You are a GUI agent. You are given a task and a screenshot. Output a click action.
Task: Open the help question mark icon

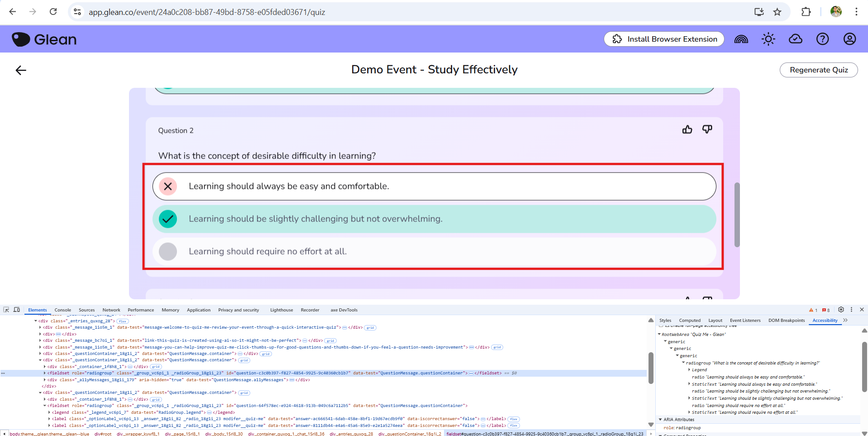tap(822, 39)
